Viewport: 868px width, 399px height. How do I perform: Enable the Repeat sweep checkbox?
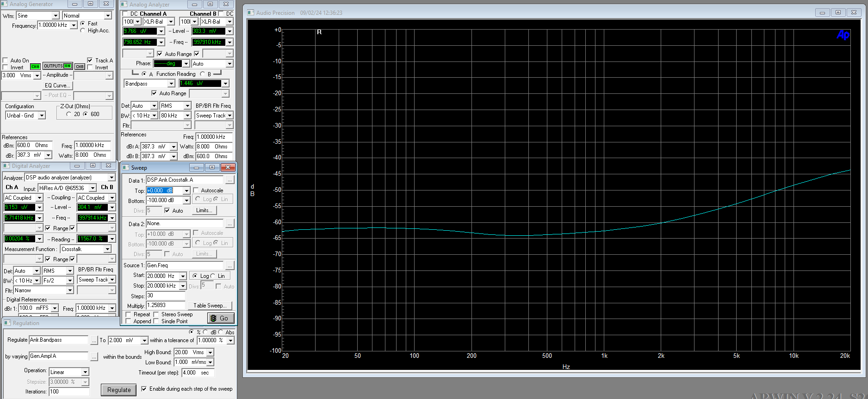click(x=129, y=314)
